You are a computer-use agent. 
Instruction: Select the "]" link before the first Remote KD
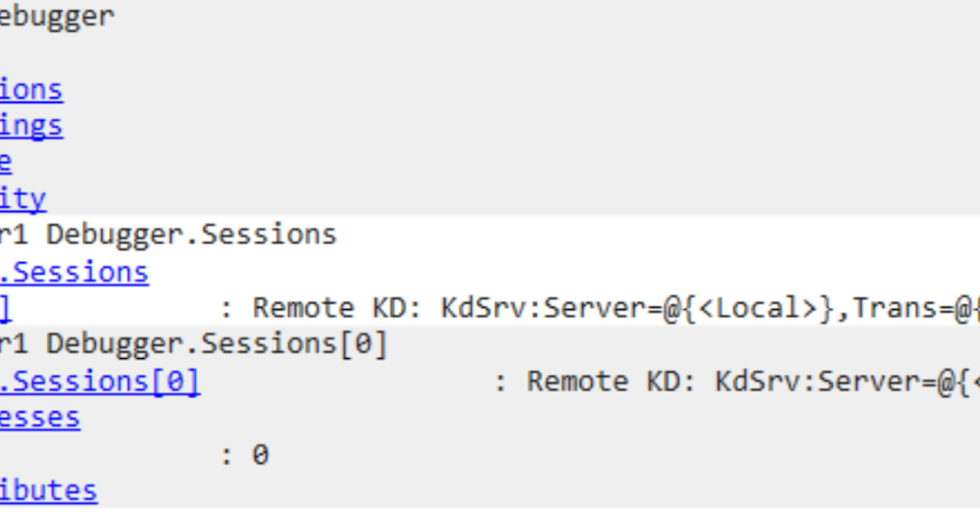tap(6, 308)
